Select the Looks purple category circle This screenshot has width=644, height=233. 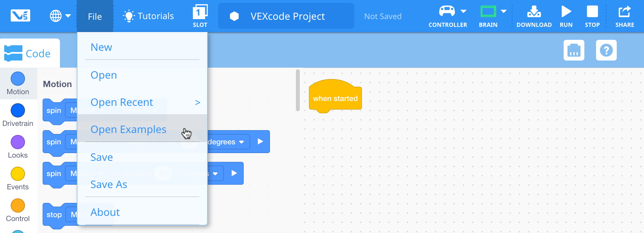18,142
